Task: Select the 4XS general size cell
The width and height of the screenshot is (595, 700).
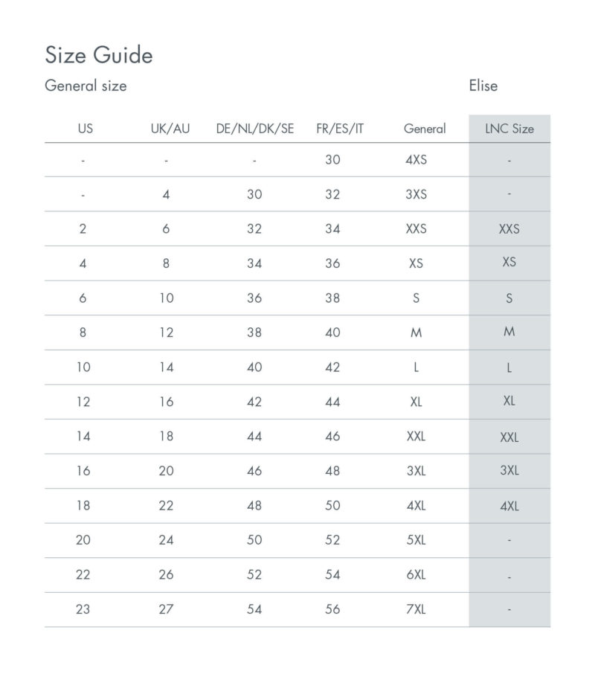Action: [x=416, y=159]
